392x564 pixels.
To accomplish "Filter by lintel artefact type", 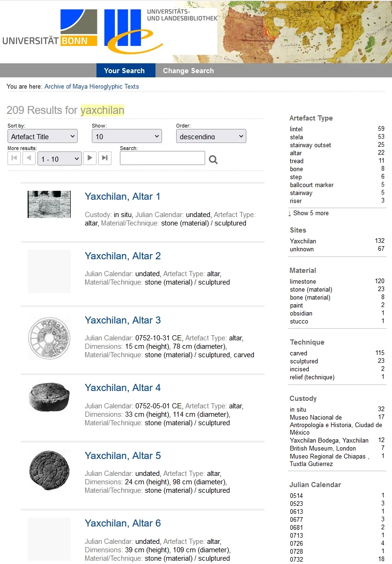I will tap(296, 129).
